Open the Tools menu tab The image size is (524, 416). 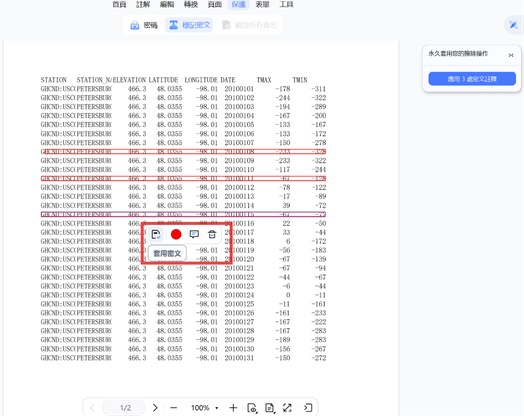point(286,4)
